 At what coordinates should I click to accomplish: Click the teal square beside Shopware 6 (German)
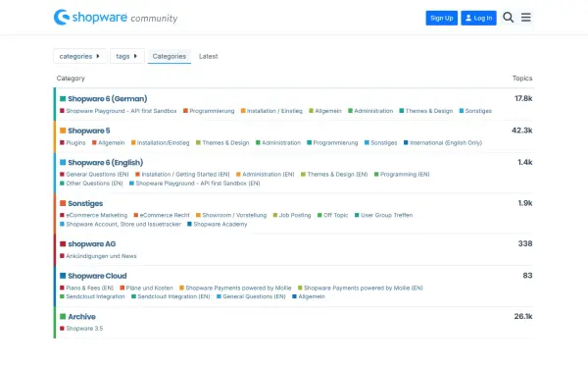point(63,99)
